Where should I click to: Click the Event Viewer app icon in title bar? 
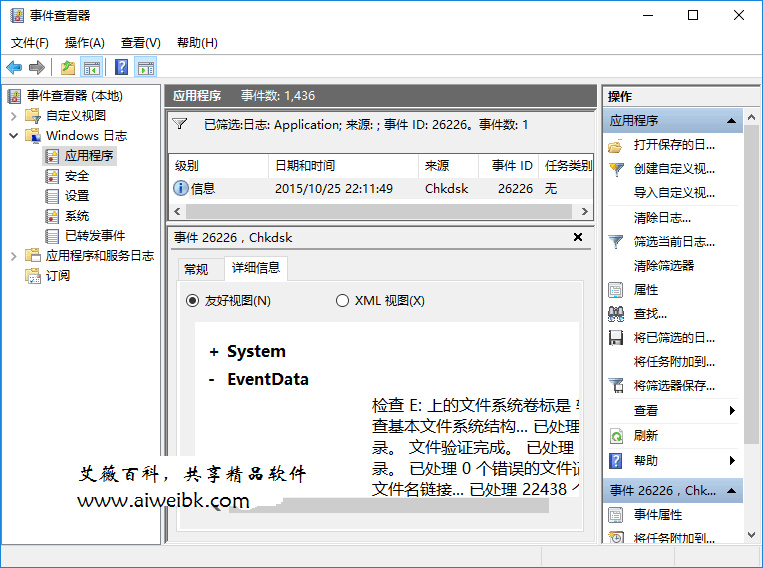click(17, 16)
